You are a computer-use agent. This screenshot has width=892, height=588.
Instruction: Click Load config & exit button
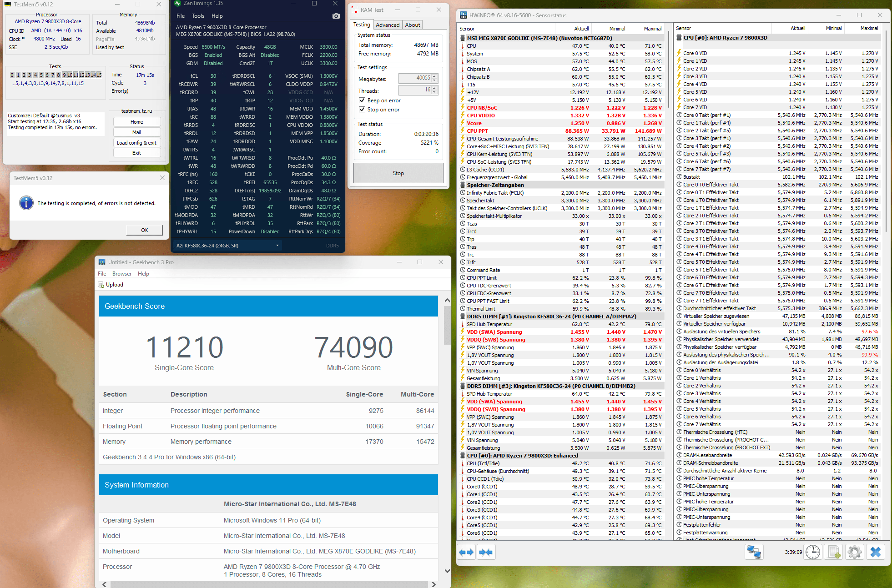coord(137,143)
